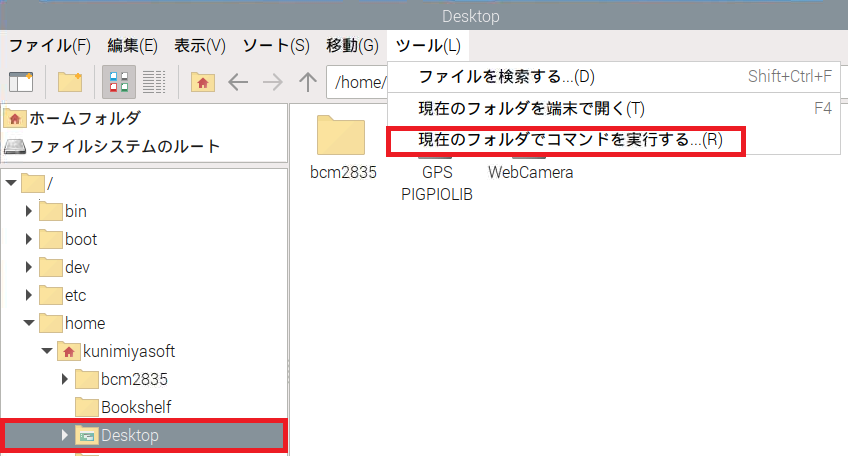Click the GPS PIGPIOLIB folder label

pos(437,183)
